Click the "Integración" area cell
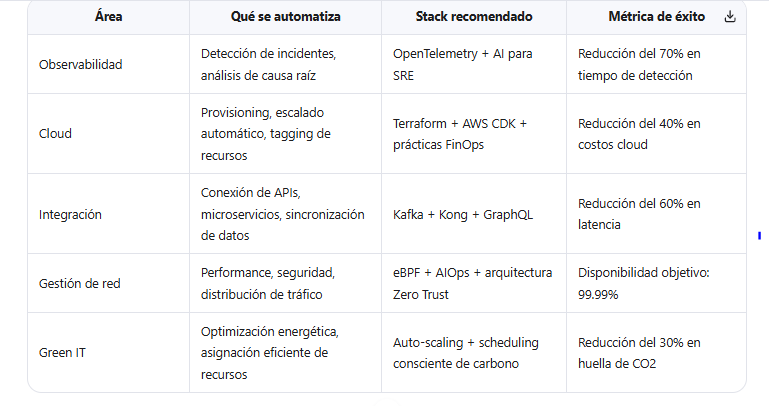The height and width of the screenshot is (406, 769). pos(69,214)
